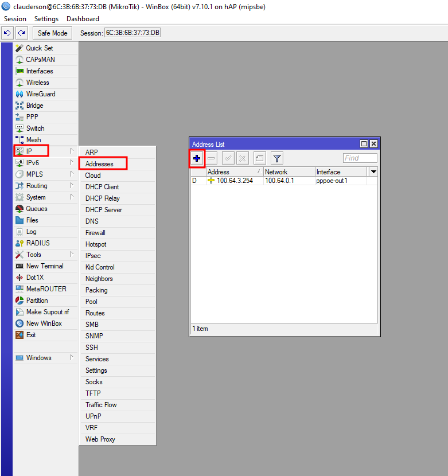Click the Find search field
Viewport: 448px width, 476px height.
[360, 158]
